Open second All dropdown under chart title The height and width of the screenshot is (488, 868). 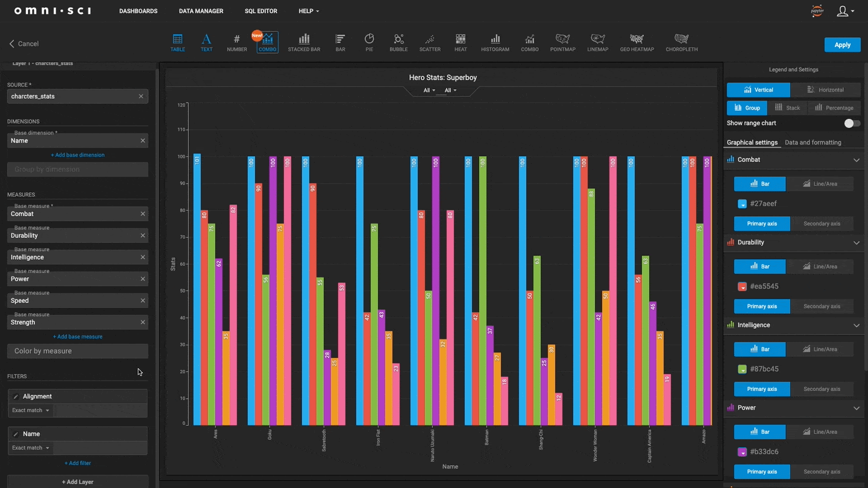[x=450, y=90]
